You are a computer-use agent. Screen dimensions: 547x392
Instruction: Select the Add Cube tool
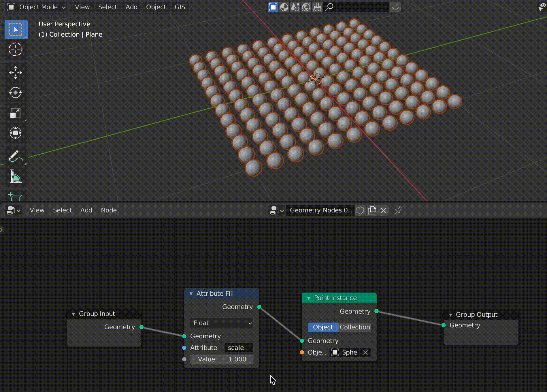[x=16, y=197]
